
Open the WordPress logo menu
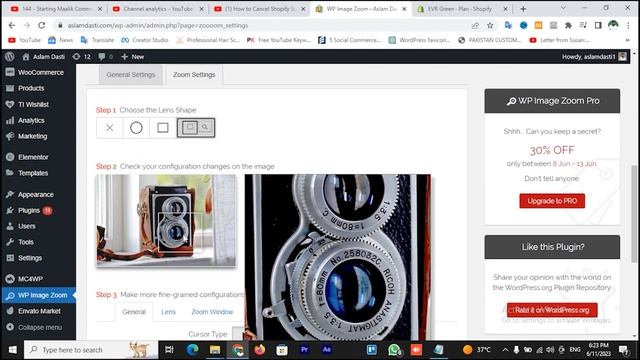click(10, 57)
